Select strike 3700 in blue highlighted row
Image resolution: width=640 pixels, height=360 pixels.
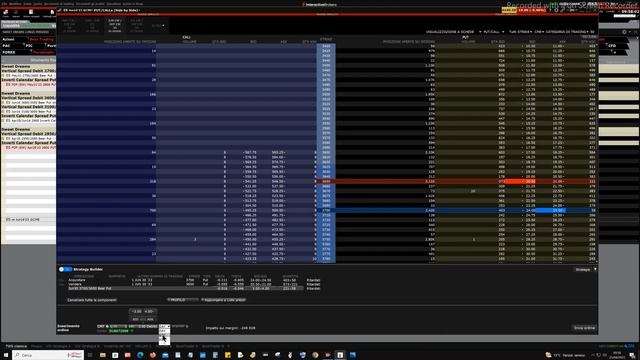coord(326,211)
